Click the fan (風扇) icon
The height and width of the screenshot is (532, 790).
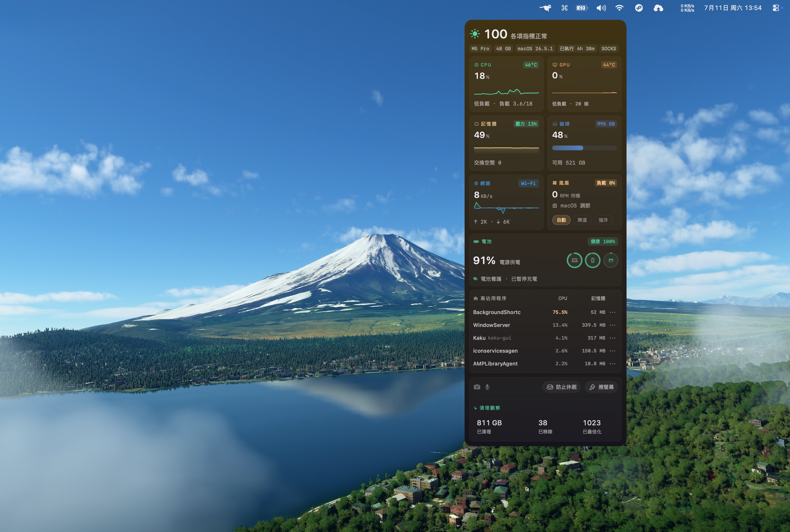554,183
